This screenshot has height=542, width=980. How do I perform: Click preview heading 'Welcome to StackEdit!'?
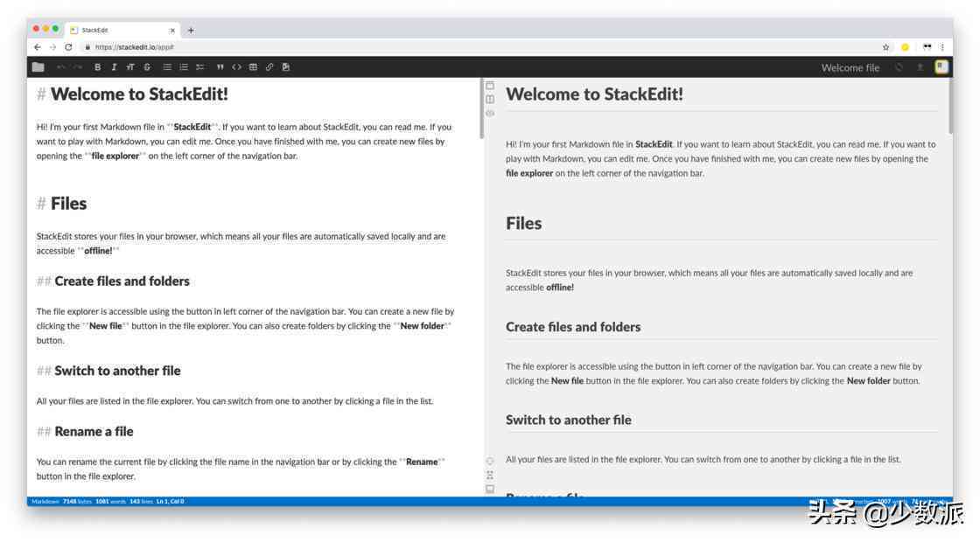point(594,94)
